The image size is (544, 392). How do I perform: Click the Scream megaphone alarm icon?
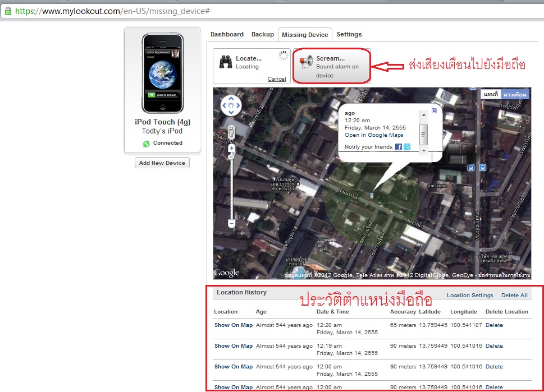coord(305,62)
